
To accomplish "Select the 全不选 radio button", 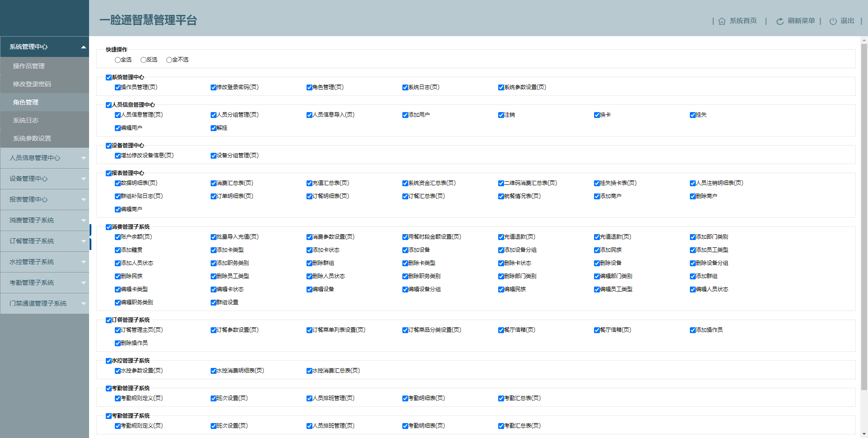I will point(169,60).
